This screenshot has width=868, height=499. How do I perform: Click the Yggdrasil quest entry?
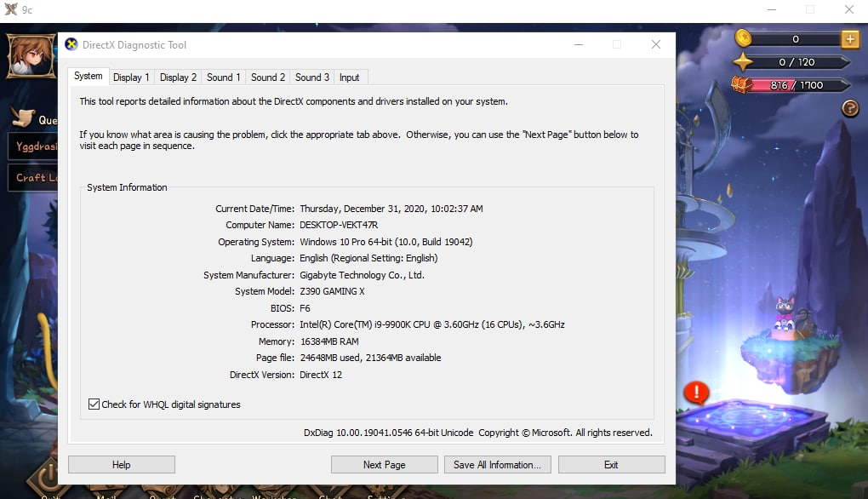point(33,146)
